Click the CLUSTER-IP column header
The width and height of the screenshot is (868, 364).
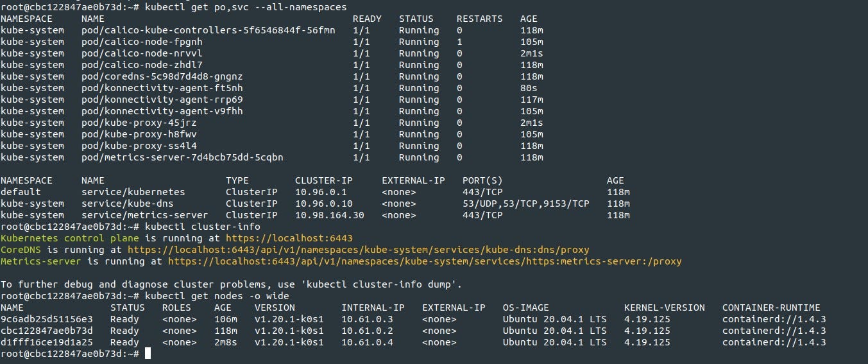(324, 180)
